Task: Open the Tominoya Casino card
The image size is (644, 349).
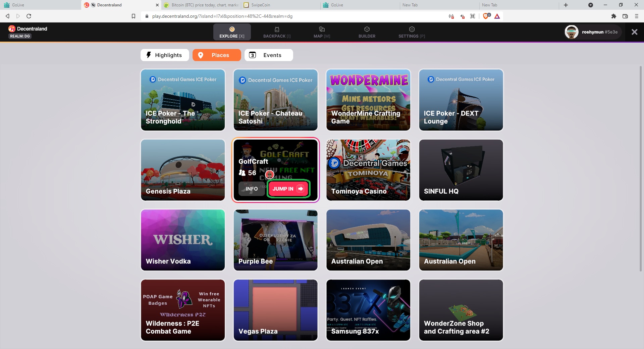Action: point(368,170)
